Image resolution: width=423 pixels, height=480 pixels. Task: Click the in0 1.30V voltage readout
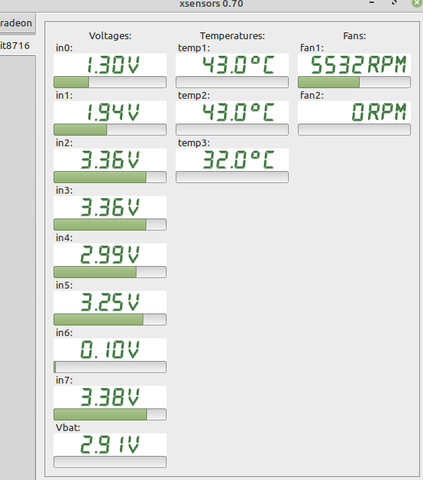pyautogui.click(x=110, y=65)
